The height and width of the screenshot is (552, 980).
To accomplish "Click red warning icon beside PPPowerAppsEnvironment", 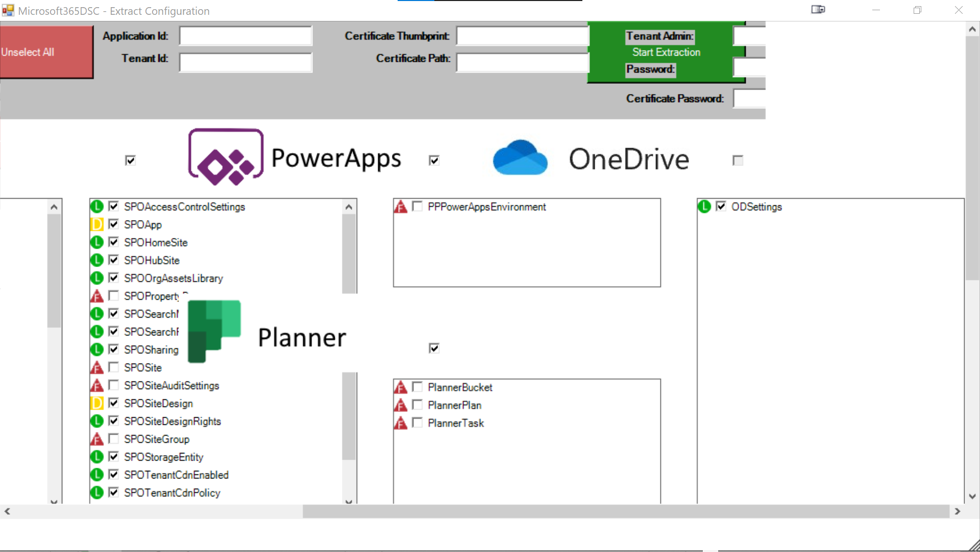I will pos(401,207).
